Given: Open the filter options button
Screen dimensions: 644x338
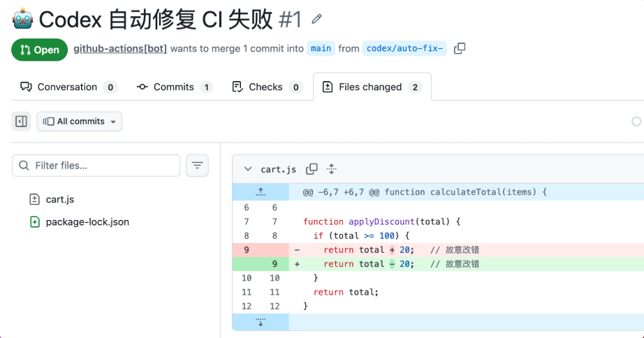Looking at the screenshot, I should [x=197, y=166].
